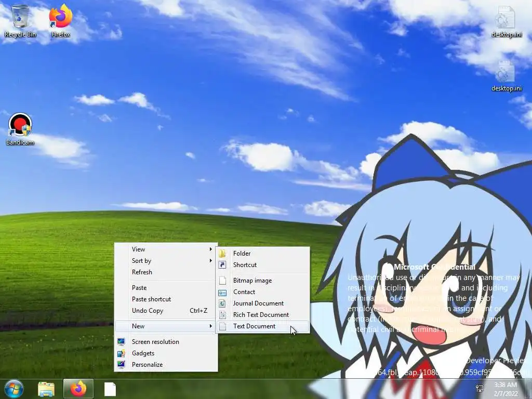Open the Recycle Bin desktop icon
532x399 pixels.
coord(20,21)
